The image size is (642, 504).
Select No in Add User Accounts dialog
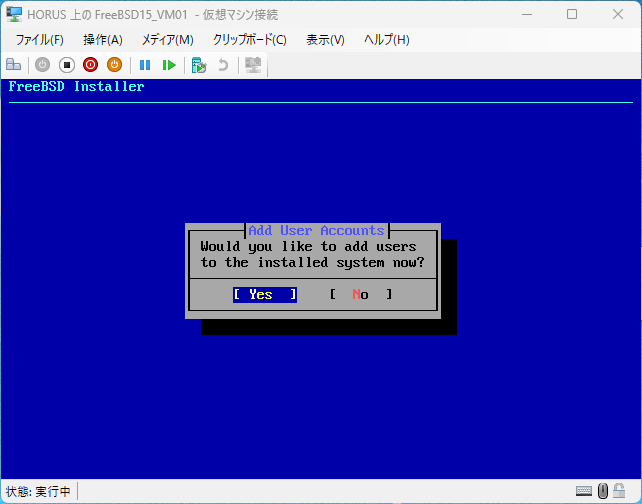click(361, 294)
